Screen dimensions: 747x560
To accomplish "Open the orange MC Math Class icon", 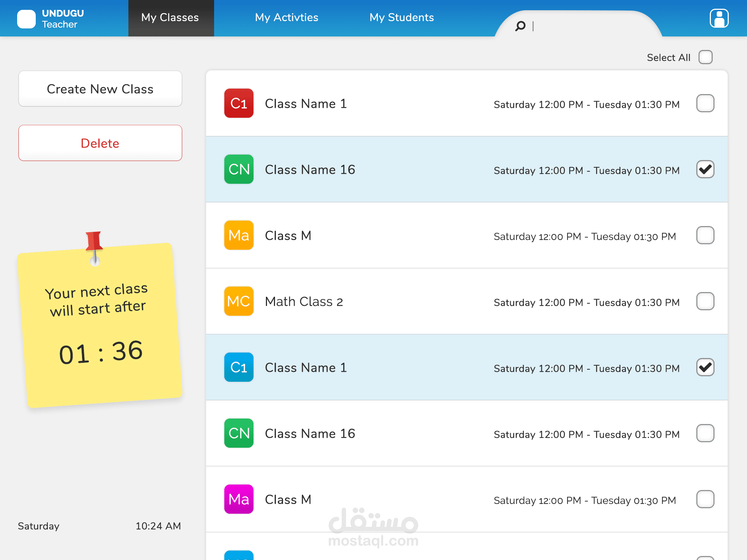I will [239, 301].
